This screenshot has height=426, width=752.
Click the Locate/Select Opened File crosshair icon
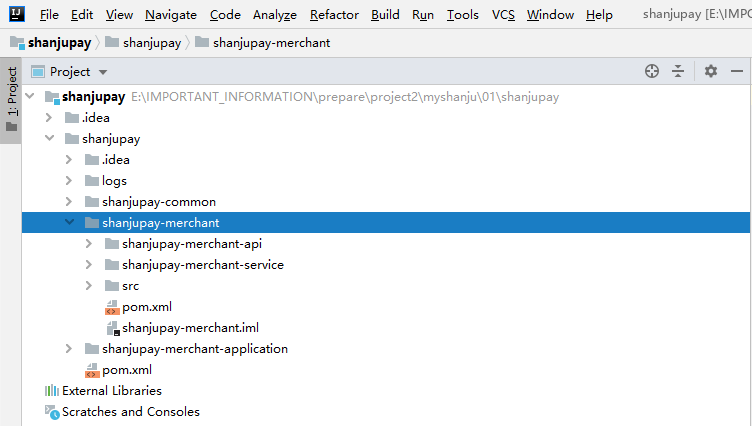pos(652,71)
